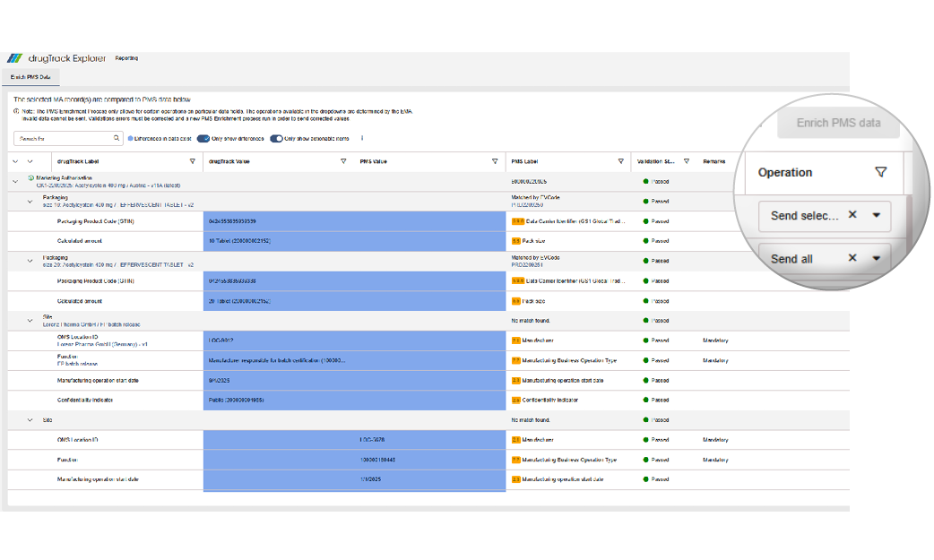Image resolution: width=934 pixels, height=560 pixels.
Task: Click the search magnifier icon
Action: [x=117, y=138]
